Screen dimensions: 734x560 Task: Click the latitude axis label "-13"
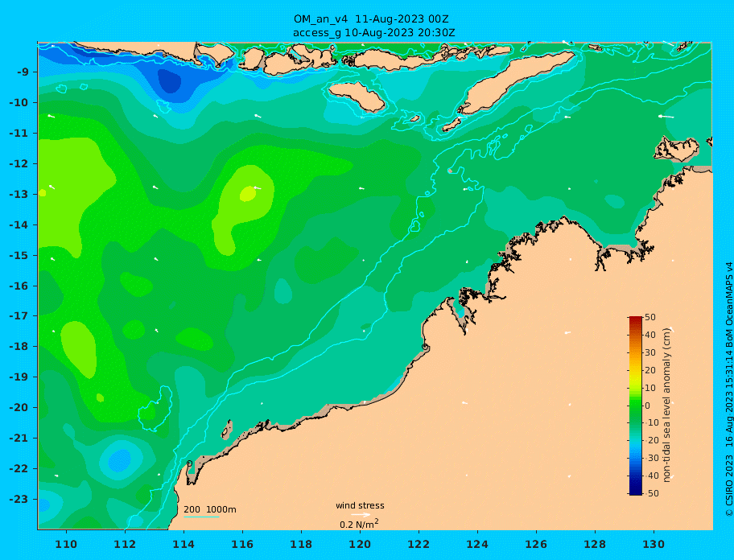(19, 194)
